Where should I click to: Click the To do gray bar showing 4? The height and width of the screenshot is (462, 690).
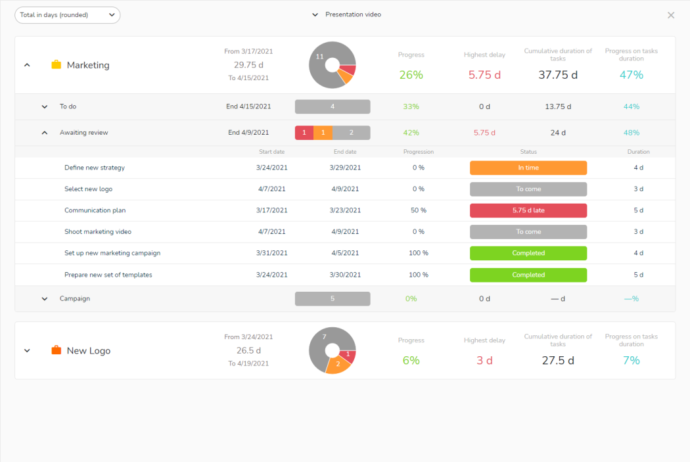332,106
